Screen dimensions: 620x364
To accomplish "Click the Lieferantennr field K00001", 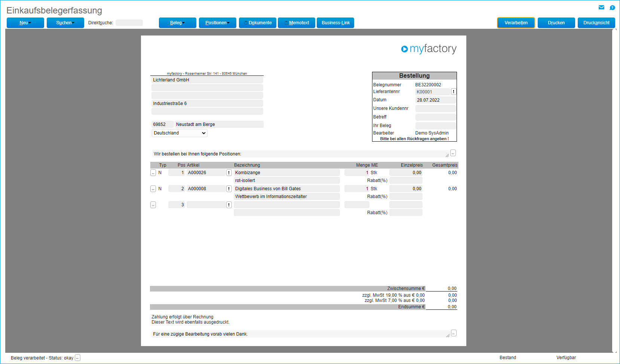I will point(433,92).
